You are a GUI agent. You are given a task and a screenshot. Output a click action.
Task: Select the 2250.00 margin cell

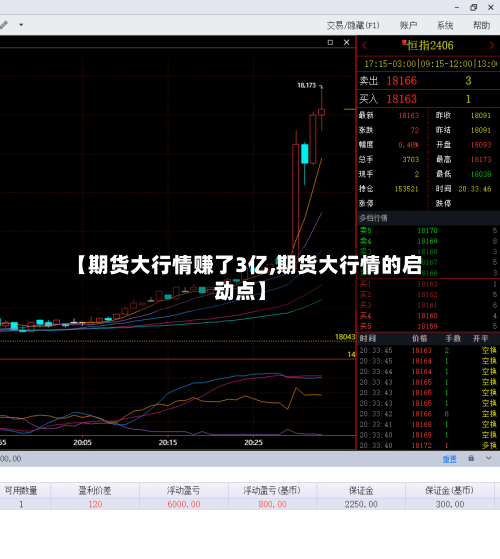361,504
